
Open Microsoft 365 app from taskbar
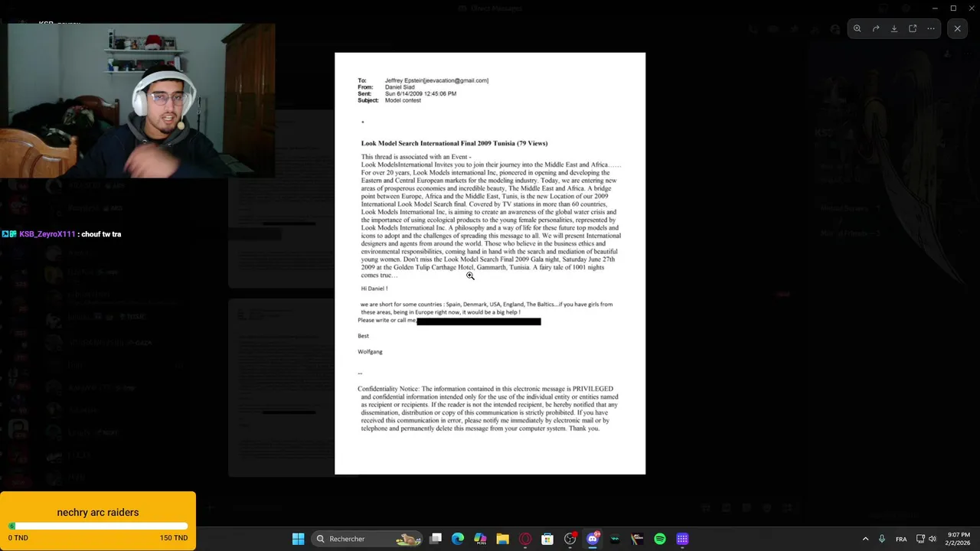480,539
